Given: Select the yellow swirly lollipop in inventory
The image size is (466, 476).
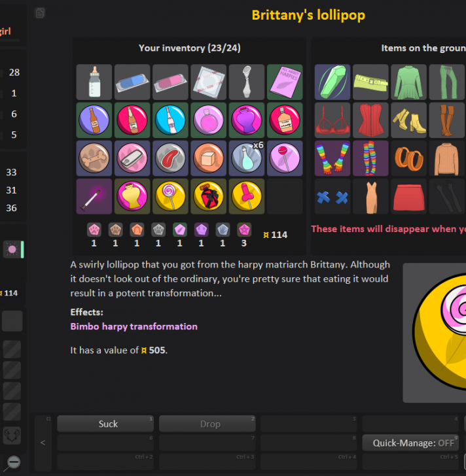Looking at the screenshot, I should click(170, 196).
